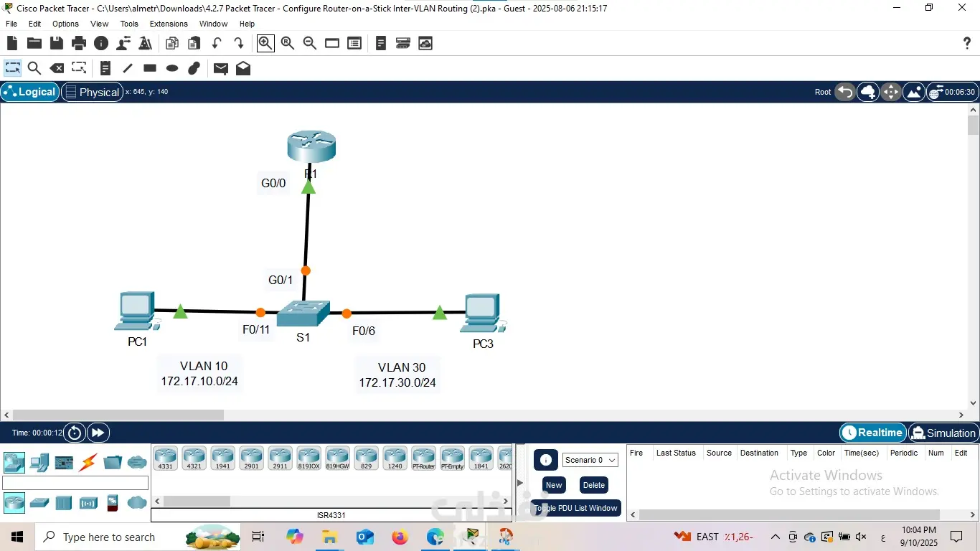The height and width of the screenshot is (551, 980).
Task: Add a complex PDU open envelope
Action: coord(243,68)
